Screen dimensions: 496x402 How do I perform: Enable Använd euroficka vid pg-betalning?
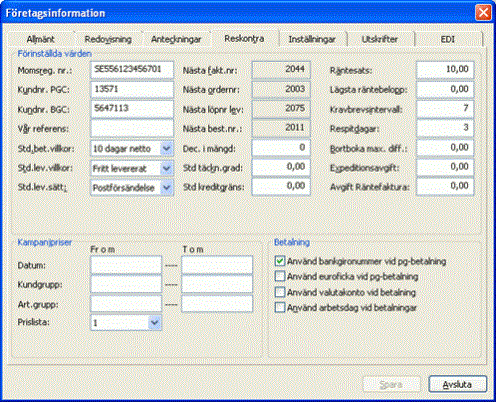click(x=280, y=276)
